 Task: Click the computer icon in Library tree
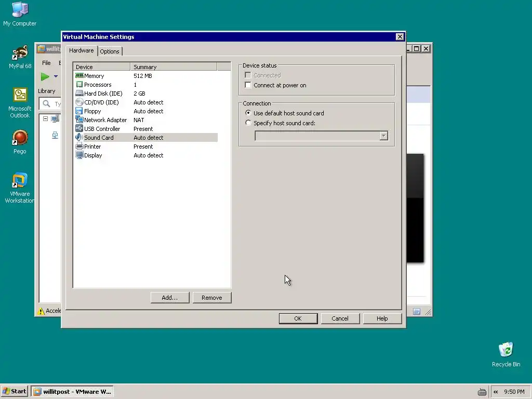point(55,119)
